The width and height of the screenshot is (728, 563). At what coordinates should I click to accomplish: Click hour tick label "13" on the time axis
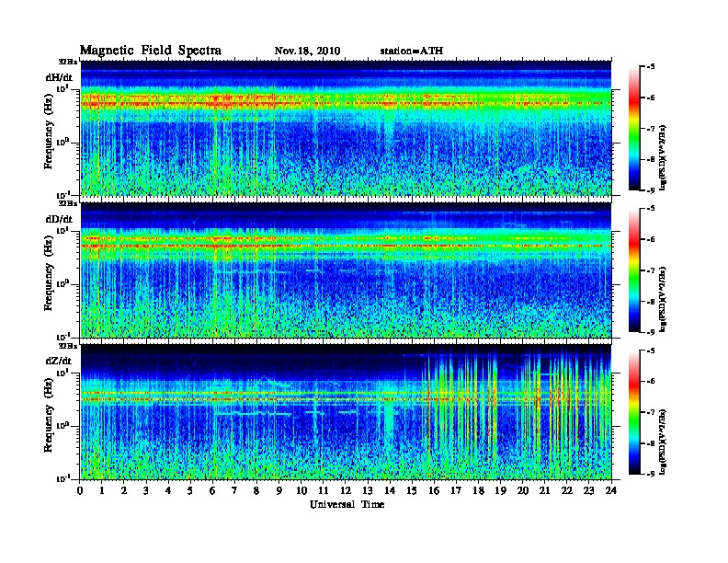[368, 490]
